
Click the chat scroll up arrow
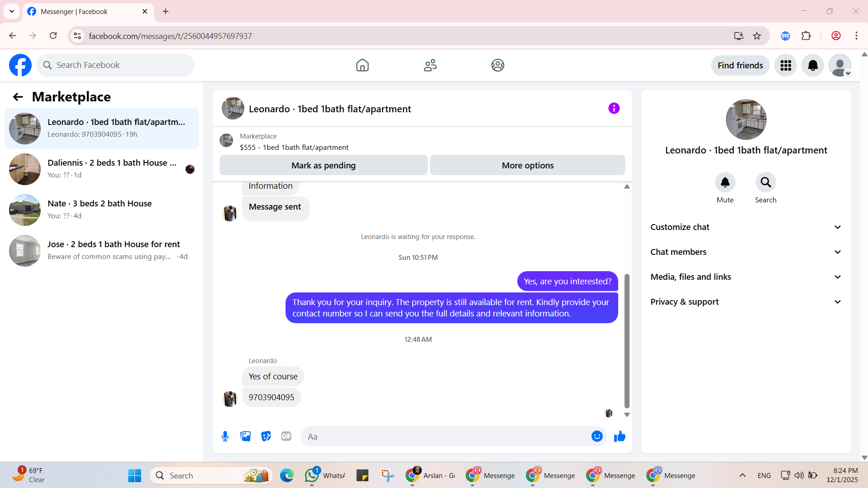point(627,187)
